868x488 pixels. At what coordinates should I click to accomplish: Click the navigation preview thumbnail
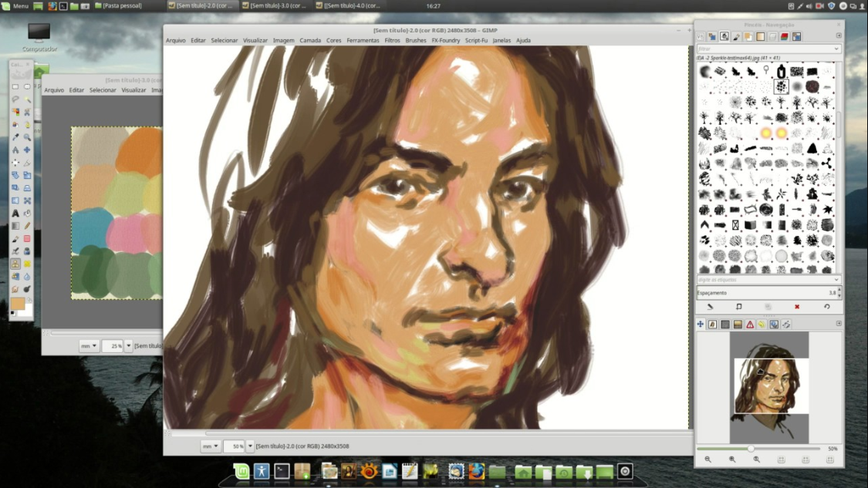[x=769, y=387]
